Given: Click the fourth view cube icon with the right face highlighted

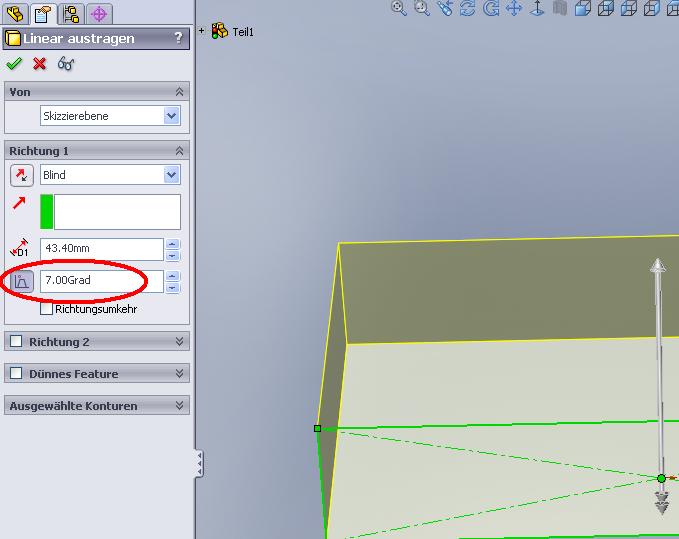Looking at the screenshot, I should [x=652, y=8].
